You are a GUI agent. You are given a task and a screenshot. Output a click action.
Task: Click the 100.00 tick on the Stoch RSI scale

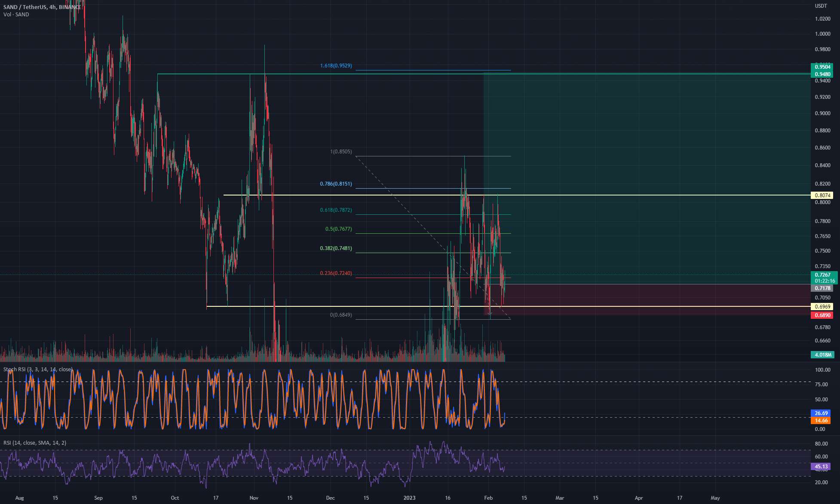pyautogui.click(x=823, y=370)
